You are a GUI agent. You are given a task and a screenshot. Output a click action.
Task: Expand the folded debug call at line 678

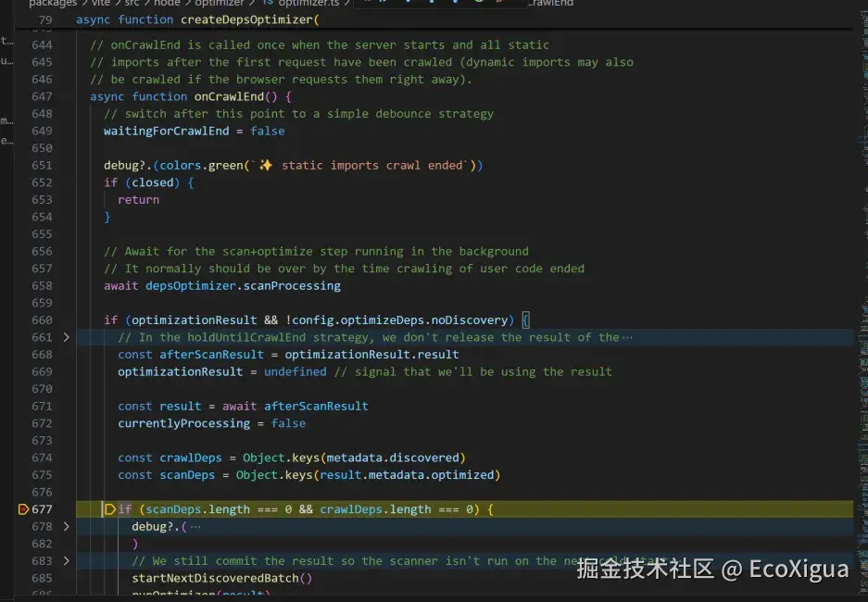[x=66, y=526]
